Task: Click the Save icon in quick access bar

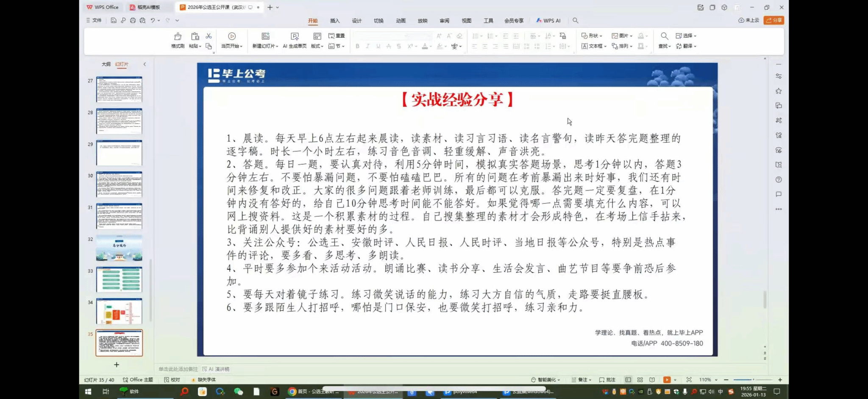Action: tap(114, 20)
